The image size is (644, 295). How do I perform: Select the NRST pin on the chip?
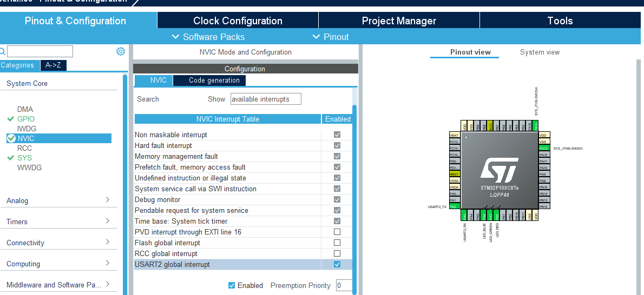455,174
